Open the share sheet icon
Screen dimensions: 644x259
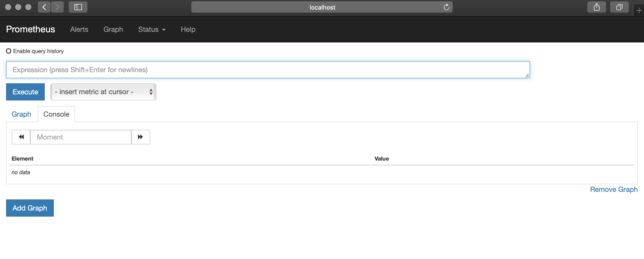(596, 7)
